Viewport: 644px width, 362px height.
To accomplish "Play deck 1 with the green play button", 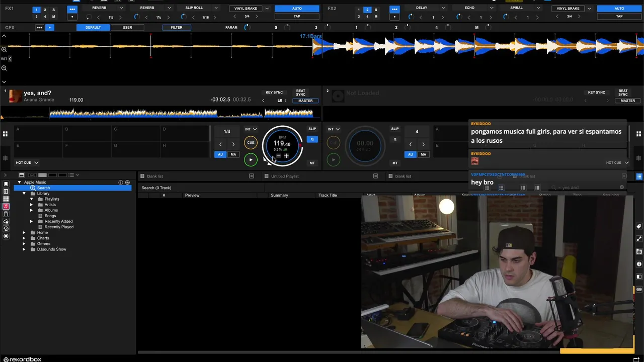I will [251, 160].
